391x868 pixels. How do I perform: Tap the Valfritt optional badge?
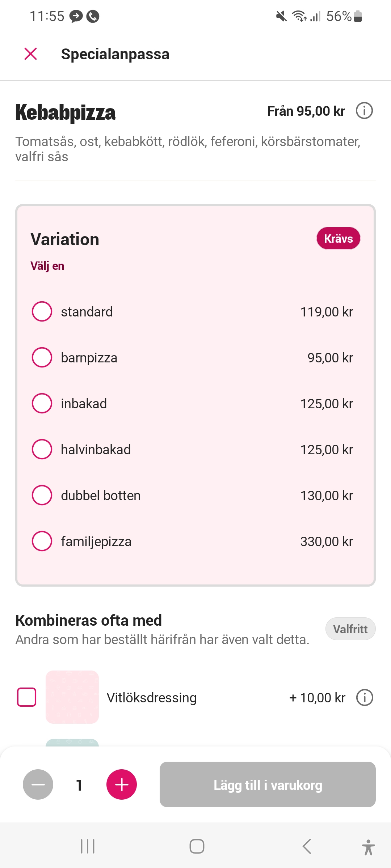pos(350,629)
